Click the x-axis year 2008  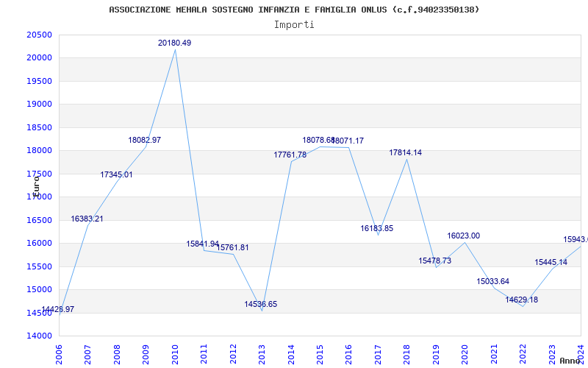point(117,355)
